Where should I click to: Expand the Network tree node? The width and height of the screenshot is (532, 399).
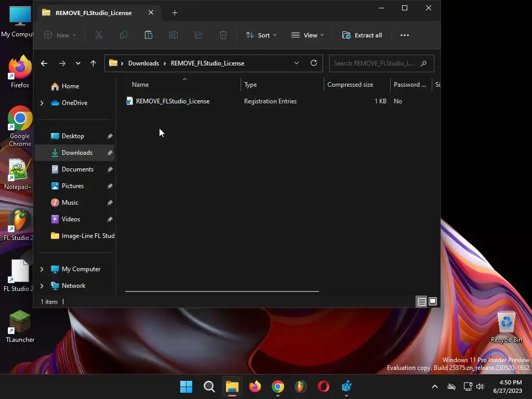42,286
